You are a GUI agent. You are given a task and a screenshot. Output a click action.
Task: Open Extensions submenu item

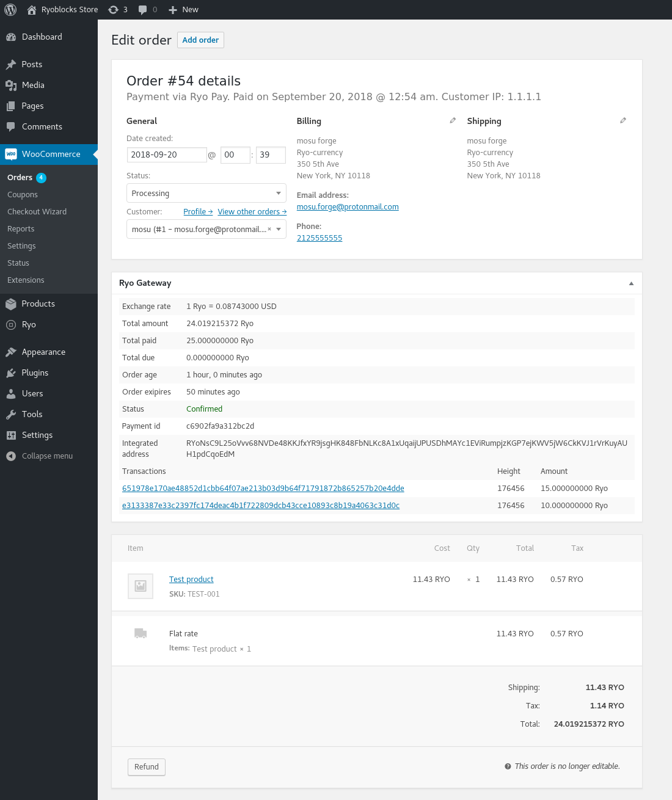pos(26,280)
